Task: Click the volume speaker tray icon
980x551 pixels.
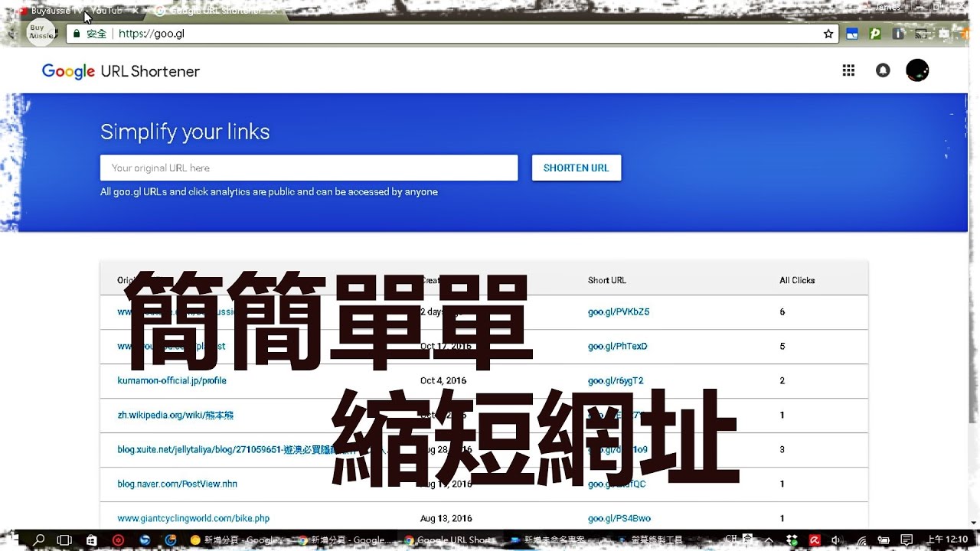Action: [x=837, y=540]
